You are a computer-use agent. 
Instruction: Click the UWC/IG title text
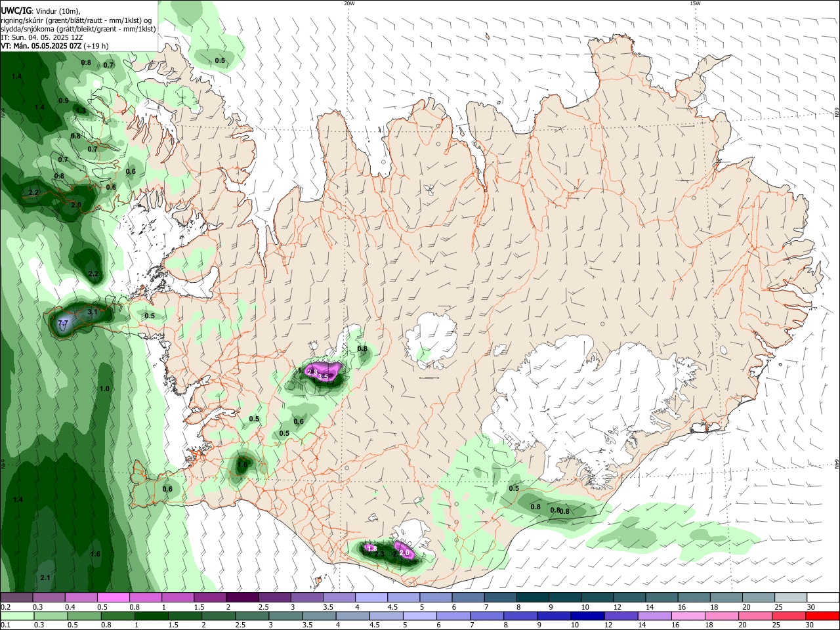[16, 10]
